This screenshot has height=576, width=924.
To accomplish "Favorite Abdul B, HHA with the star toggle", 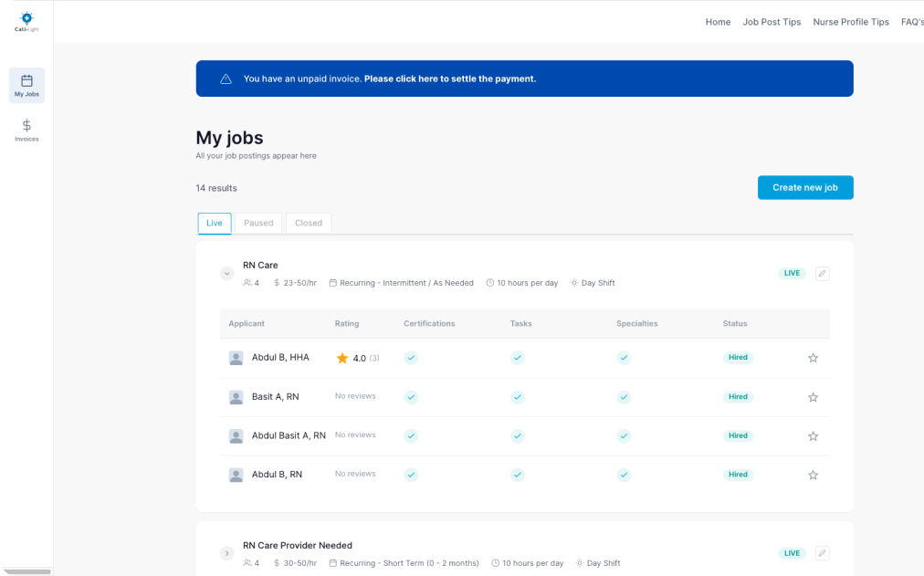I will point(814,358).
